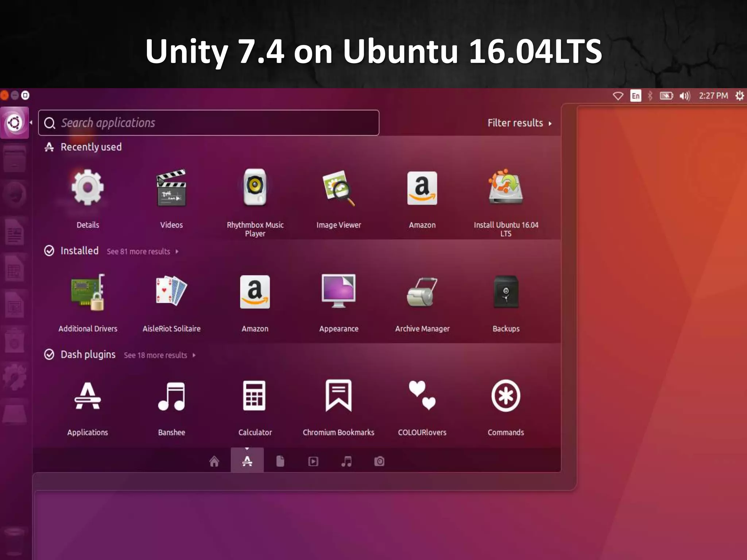Viewport: 747px width, 560px height.
Task: Switch to the Files lens
Action: [x=280, y=461]
